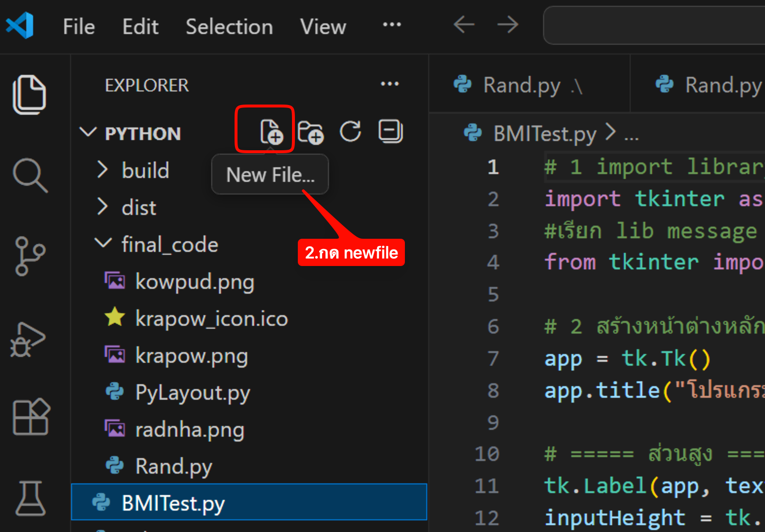The width and height of the screenshot is (765, 532).
Task: Open the Source Control view
Action: [x=30, y=256]
